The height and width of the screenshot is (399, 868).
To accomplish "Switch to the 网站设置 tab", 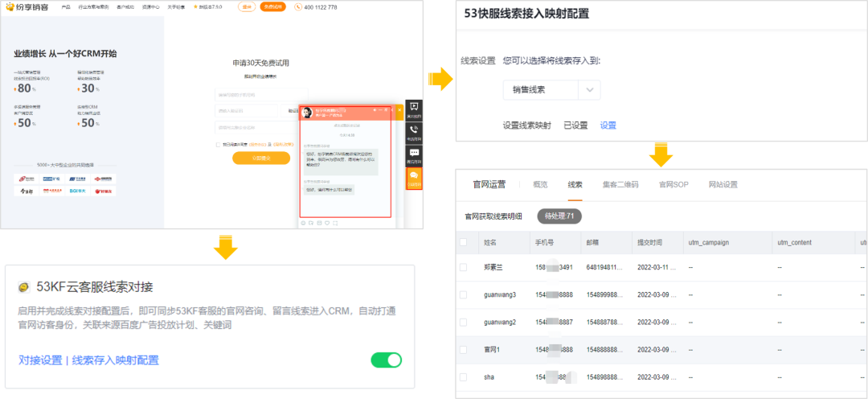I will (x=723, y=184).
